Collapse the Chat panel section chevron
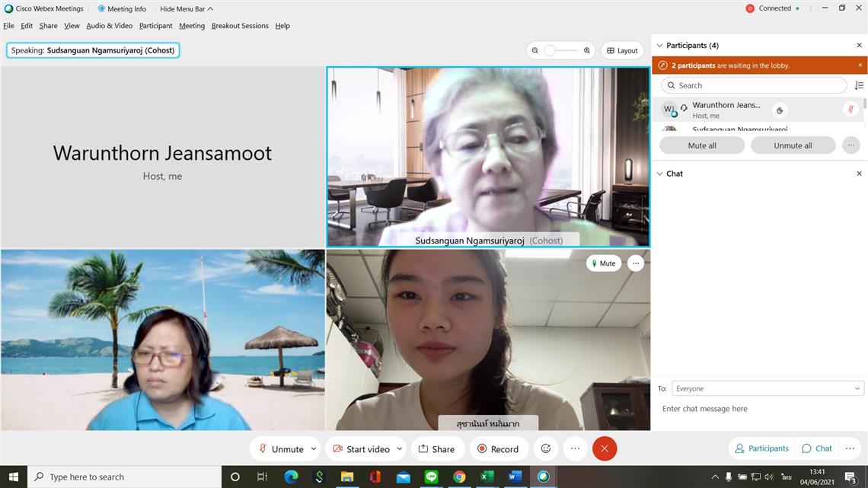The width and height of the screenshot is (868, 488). pos(659,174)
